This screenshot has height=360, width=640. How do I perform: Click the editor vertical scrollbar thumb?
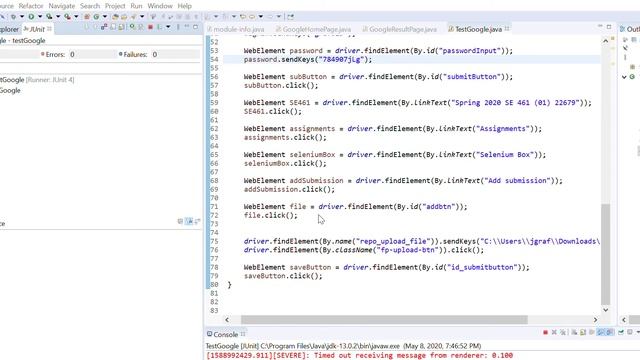coord(606,254)
